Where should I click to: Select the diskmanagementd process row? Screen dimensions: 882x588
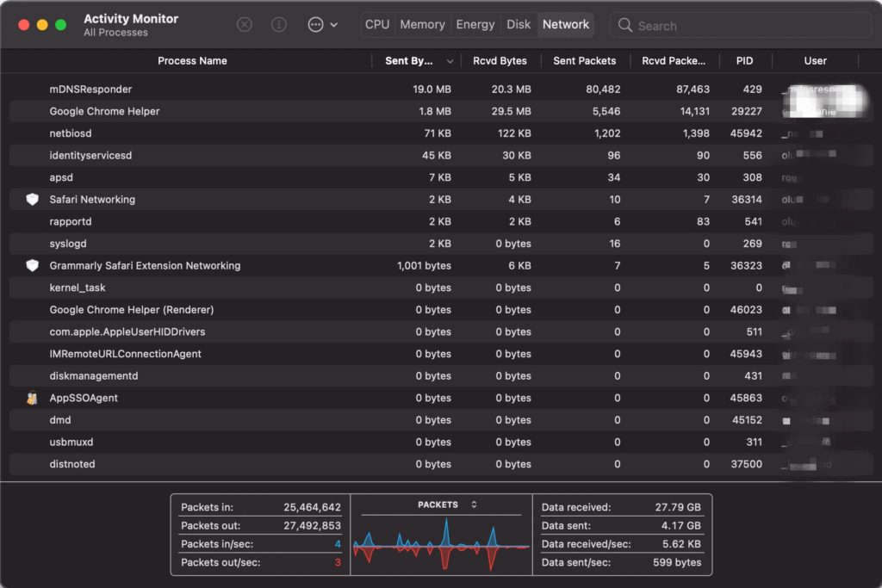(x=441, y=375)
